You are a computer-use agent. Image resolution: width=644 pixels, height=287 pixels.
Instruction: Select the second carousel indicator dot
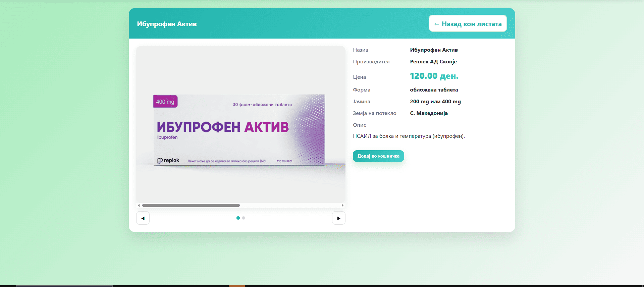[244, 218]
